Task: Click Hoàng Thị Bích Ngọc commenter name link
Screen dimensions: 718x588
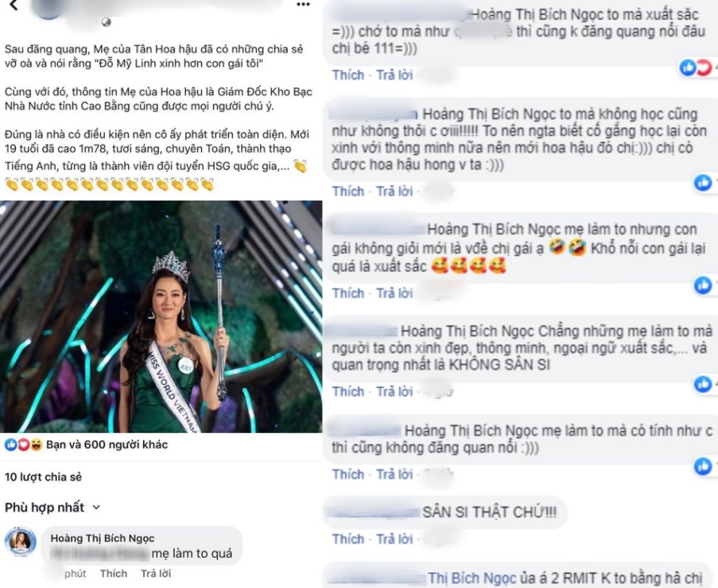Action: [102, 538]
